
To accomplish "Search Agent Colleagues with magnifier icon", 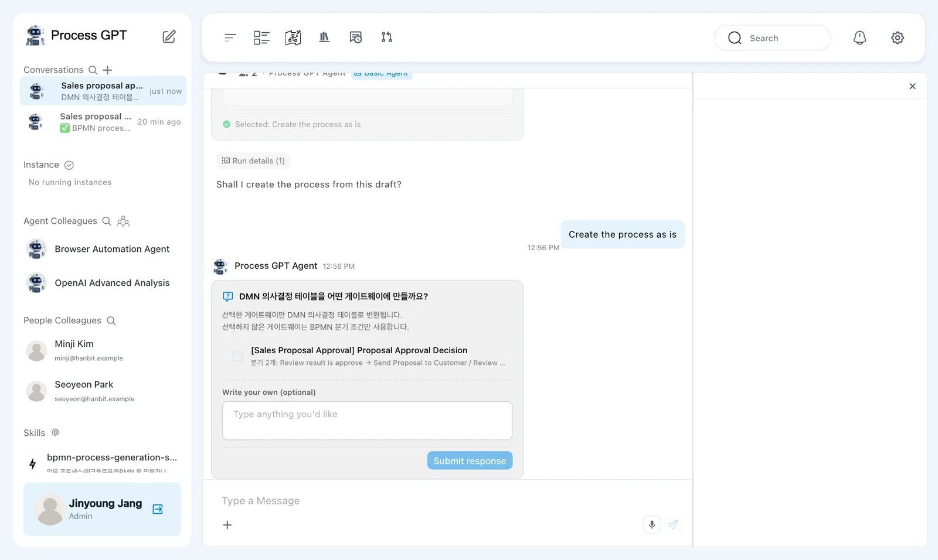I will (107, 221).
